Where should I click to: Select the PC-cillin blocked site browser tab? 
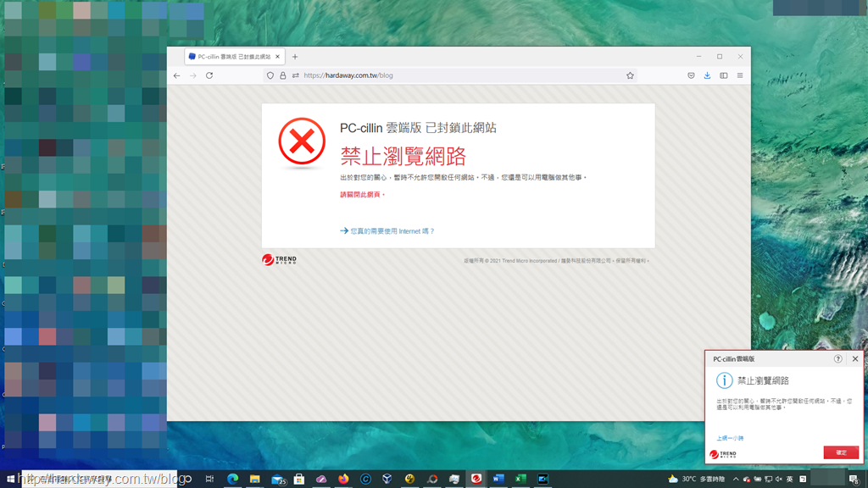(235, 57)
